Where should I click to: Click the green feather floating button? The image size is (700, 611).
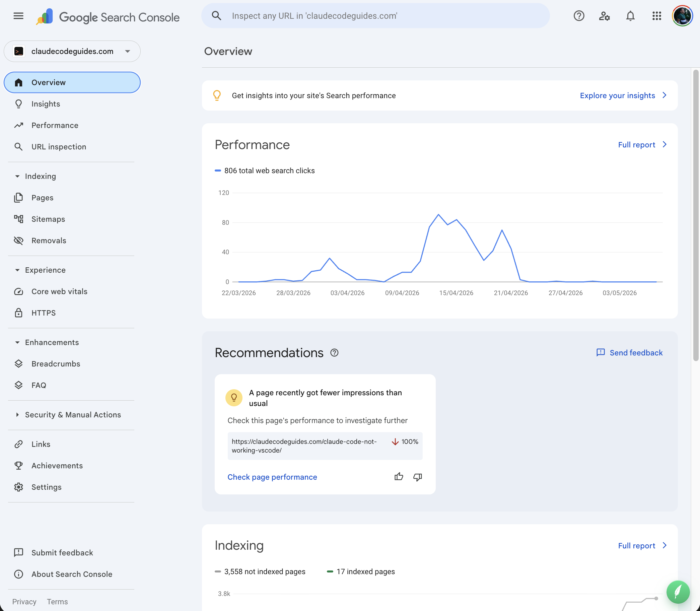pyautogui.click(x=678, y=592)
